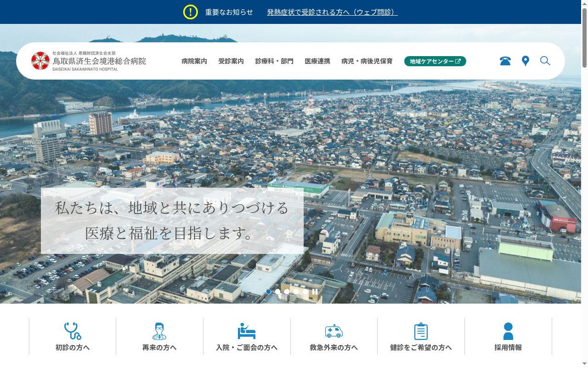Click the clipboard icon for 健診

click(x=421, y=331)
